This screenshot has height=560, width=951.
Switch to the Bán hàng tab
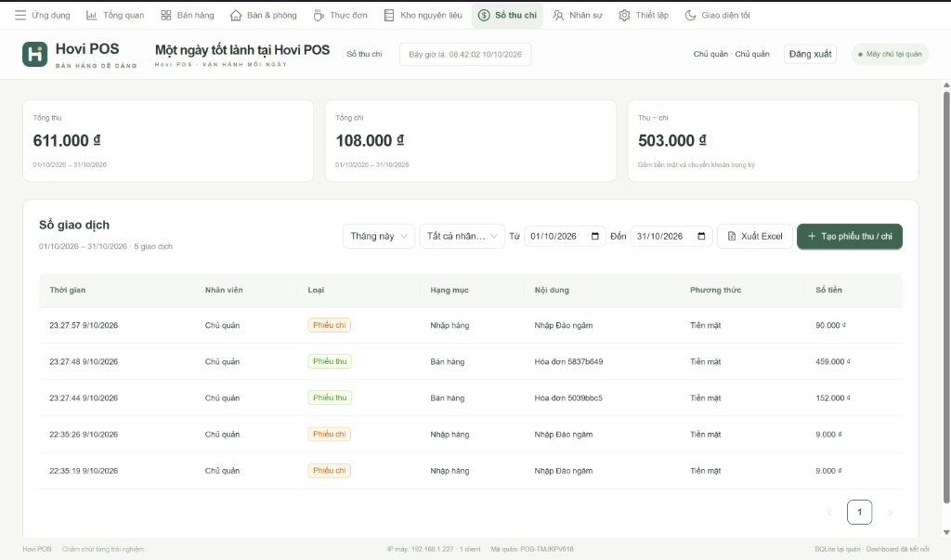tap(188, 15)
